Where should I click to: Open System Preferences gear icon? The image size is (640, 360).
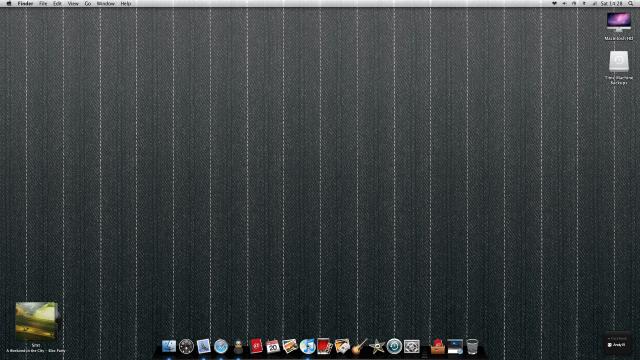411,346
